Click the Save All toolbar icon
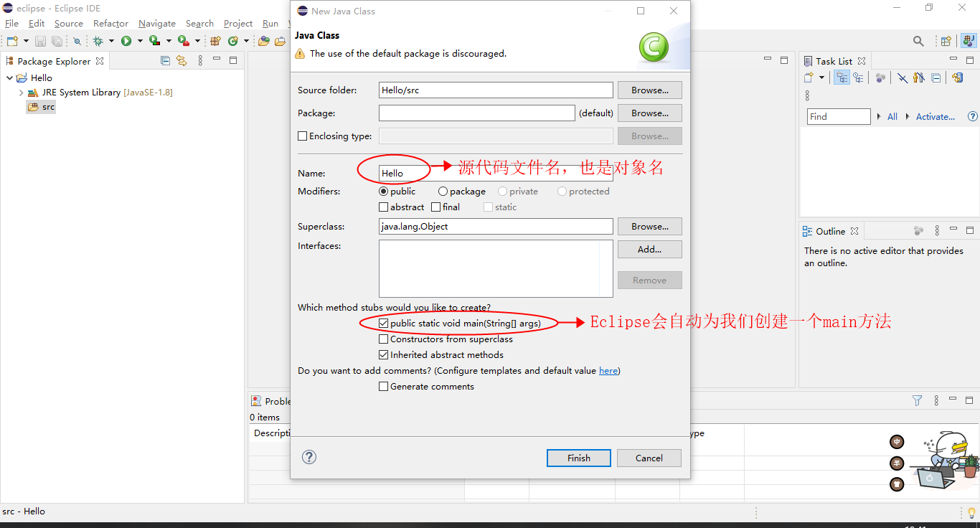The height and width of the screenshot is (528, 980). [x=57, y=41]
